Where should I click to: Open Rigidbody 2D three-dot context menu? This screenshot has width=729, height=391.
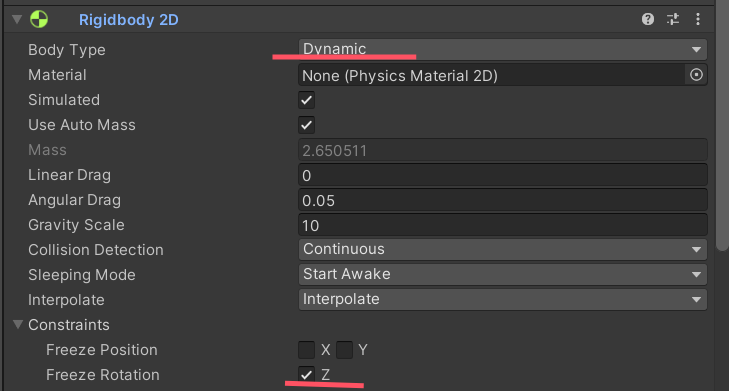click(x=698, y=19)
